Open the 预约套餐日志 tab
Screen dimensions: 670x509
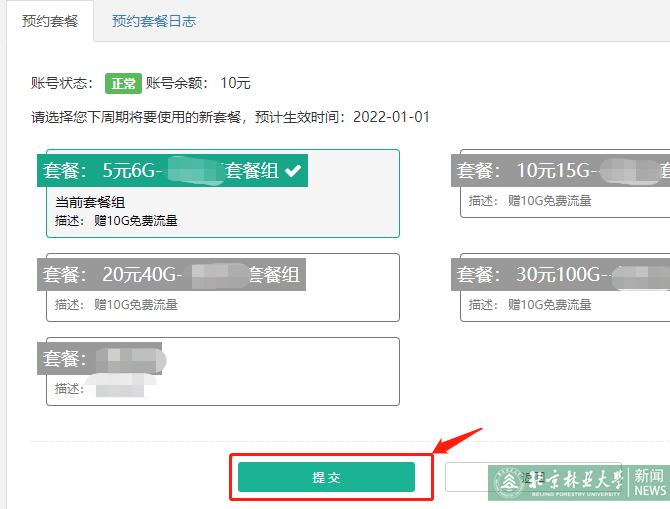click(154, 21)
